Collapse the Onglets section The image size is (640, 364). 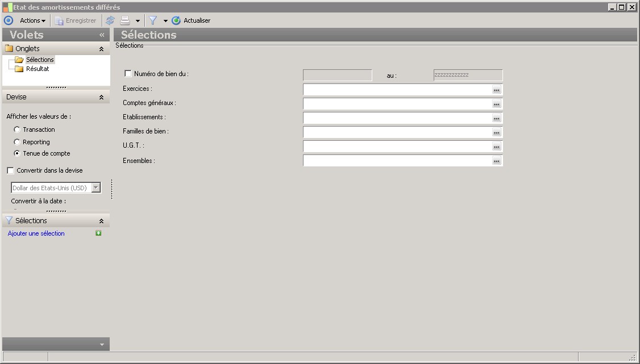point(101,49)
